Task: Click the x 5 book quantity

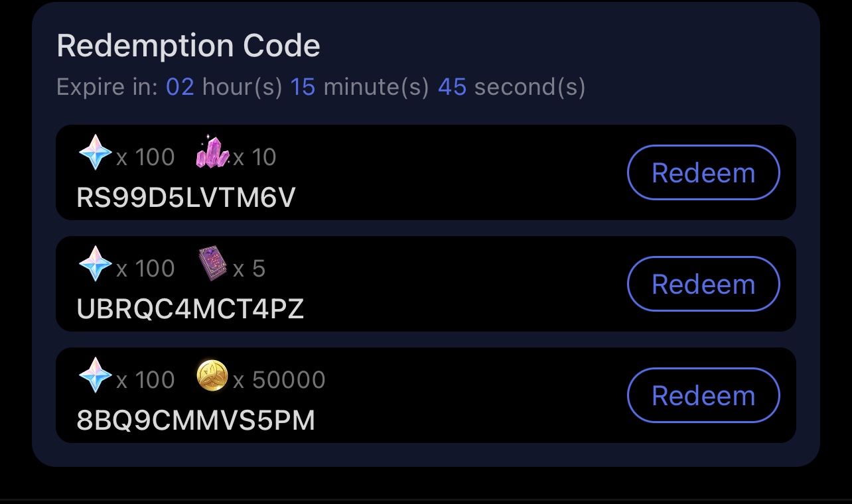Action: pos(249,269)
